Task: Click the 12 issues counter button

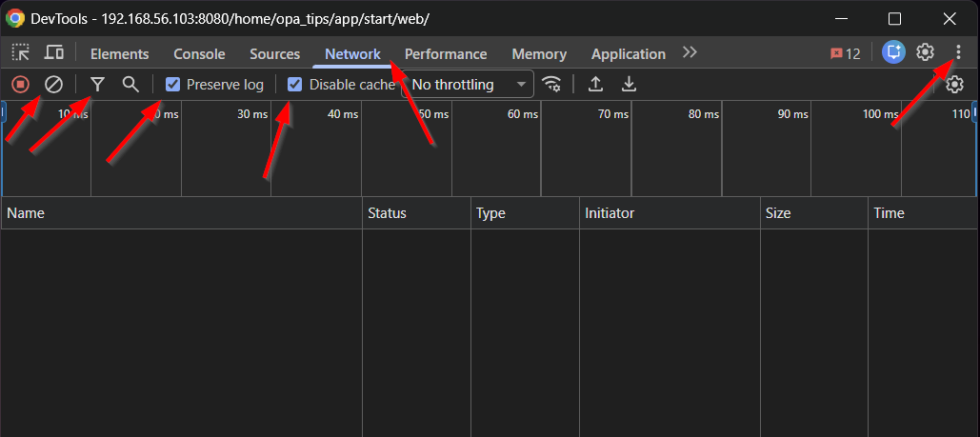Action: [x=845, y=53]
